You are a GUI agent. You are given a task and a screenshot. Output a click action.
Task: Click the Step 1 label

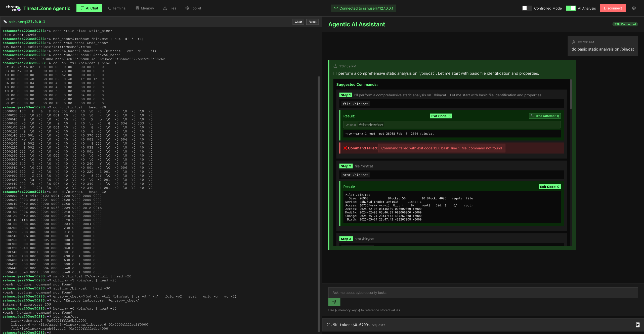[x=346, y=95]
